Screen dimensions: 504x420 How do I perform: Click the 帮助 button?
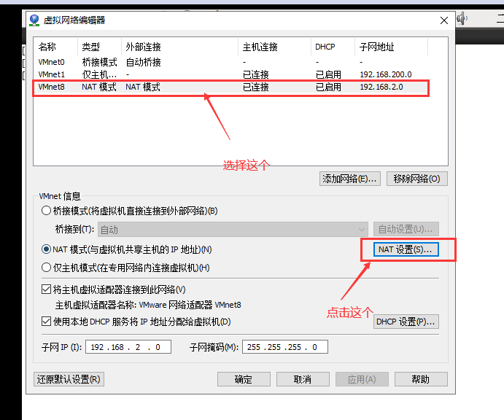click(421, 379)
